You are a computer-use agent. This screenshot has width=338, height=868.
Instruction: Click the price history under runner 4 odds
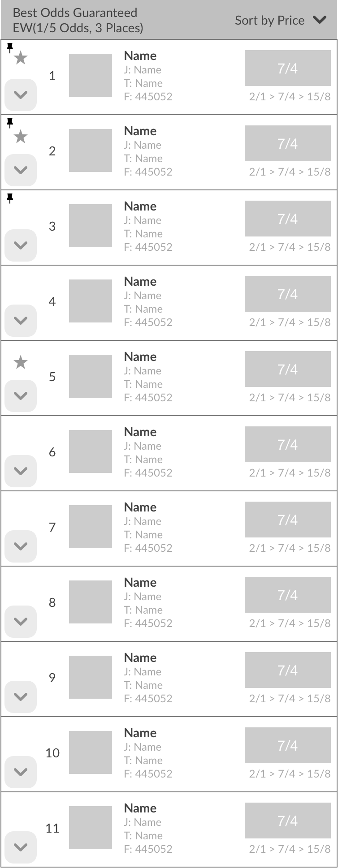pos(290,322)
